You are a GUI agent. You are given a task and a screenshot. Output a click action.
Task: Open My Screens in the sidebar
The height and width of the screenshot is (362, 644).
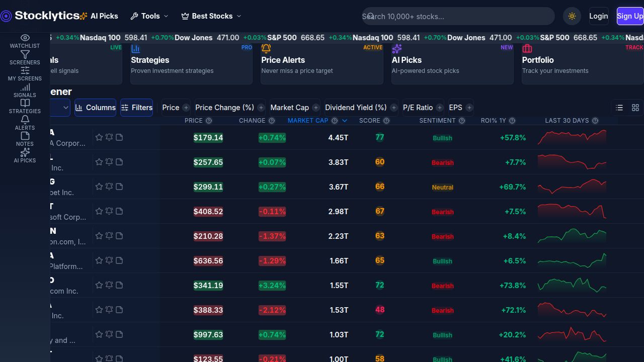pos(25,74)
